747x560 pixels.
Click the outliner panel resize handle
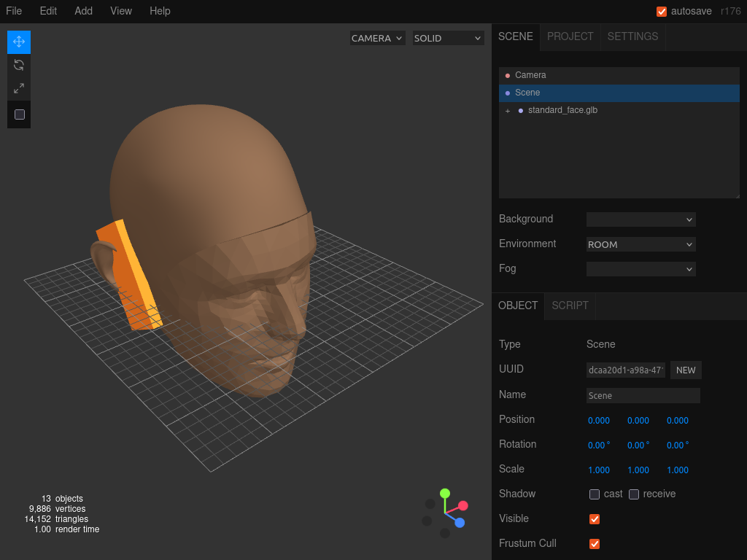tap(737, 195)
